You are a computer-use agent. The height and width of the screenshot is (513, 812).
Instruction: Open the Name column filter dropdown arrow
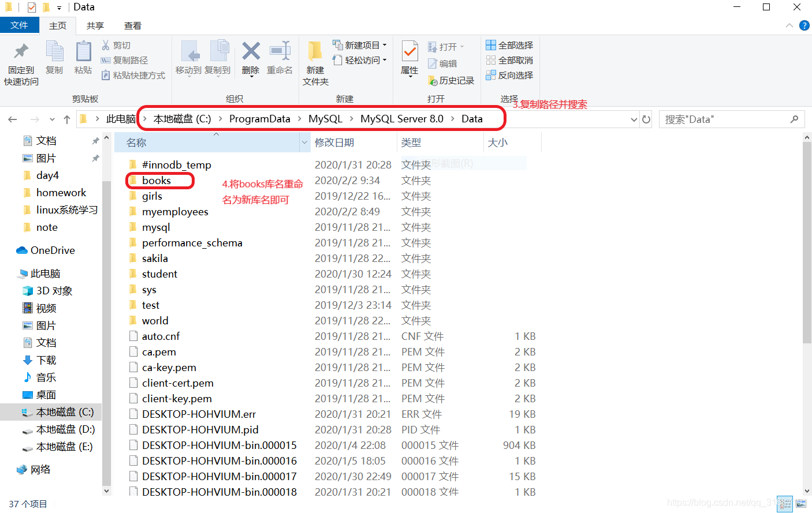pos(305,143)
